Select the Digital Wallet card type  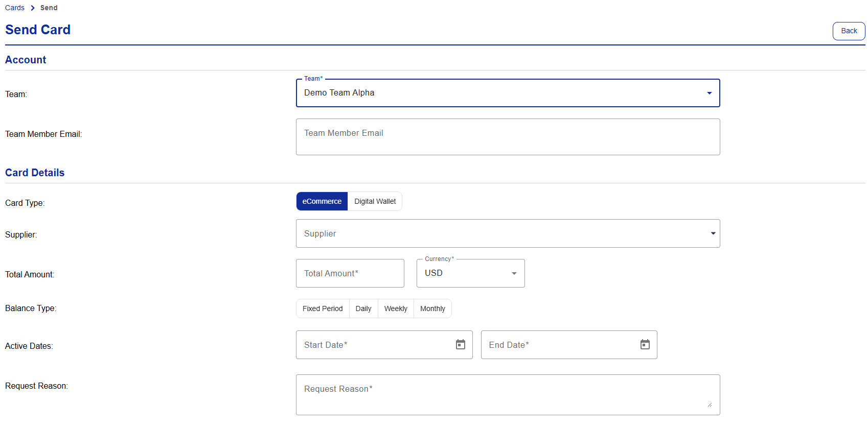pos(375,201)
